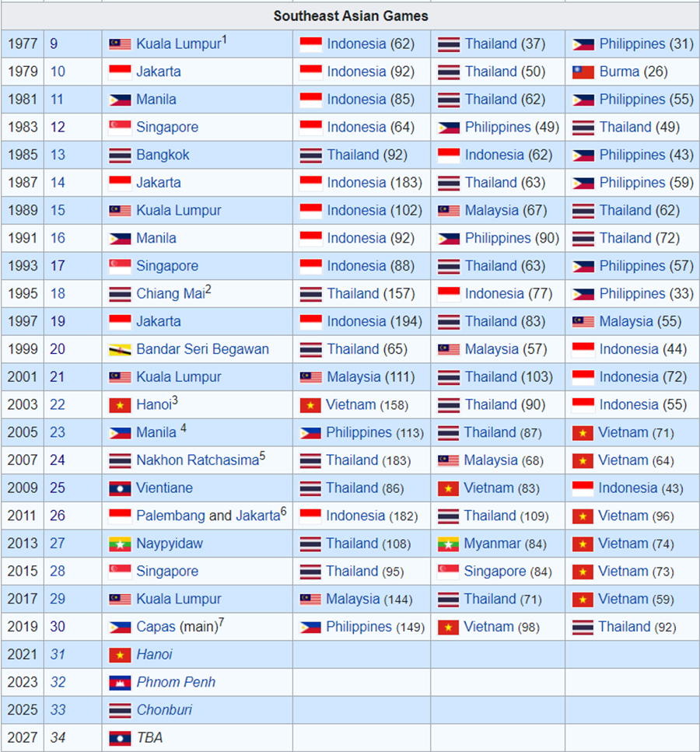Open the Vientiane host city link
The width and height of the screenshot is (700, 752).
click(165, 488)
